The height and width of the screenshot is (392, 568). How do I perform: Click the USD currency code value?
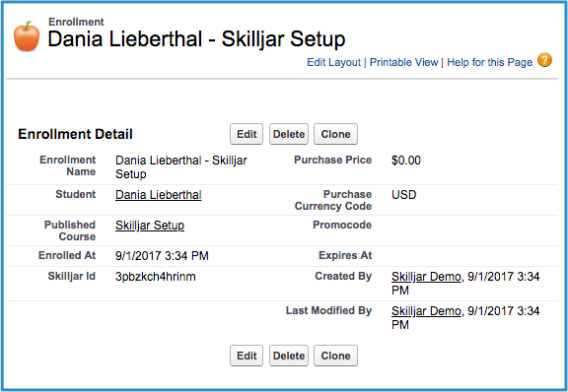tap(404, 195)
